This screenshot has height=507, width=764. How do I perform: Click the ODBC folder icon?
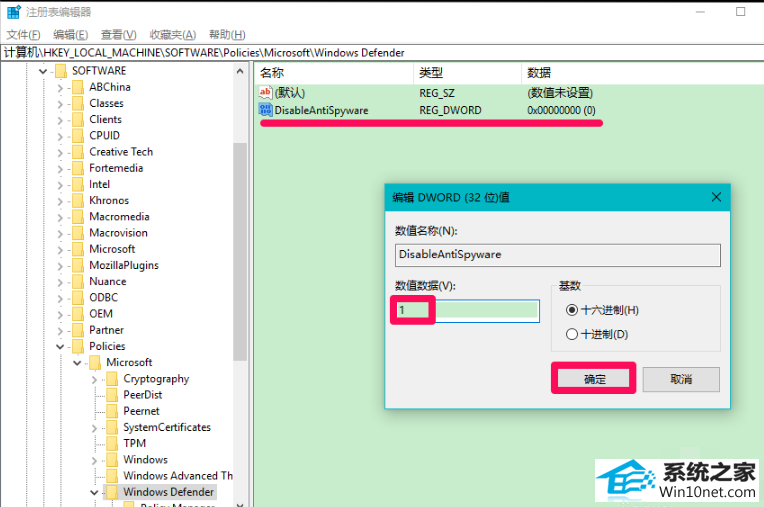[78, 298]
